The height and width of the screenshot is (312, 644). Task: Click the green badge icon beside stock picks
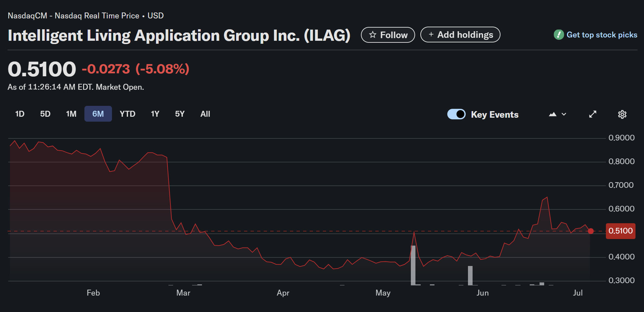[x=559, y=35]
